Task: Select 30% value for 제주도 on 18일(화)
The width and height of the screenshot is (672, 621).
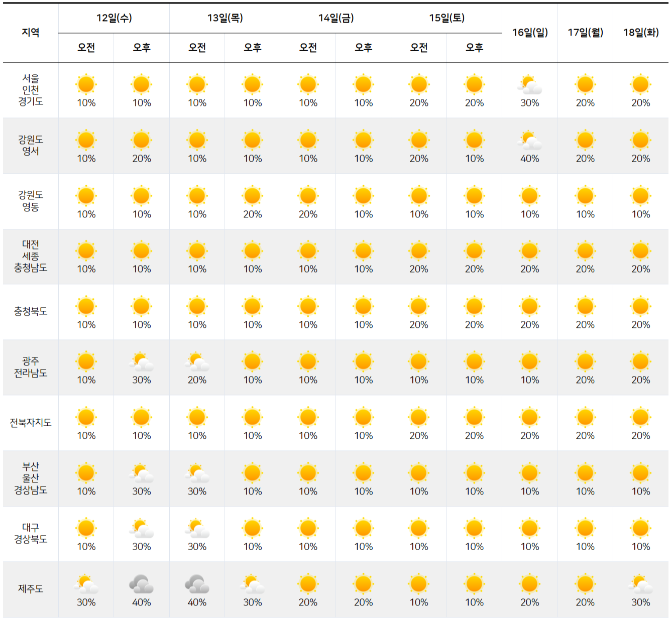Action: pyautogui.click(x=640, y=602)
